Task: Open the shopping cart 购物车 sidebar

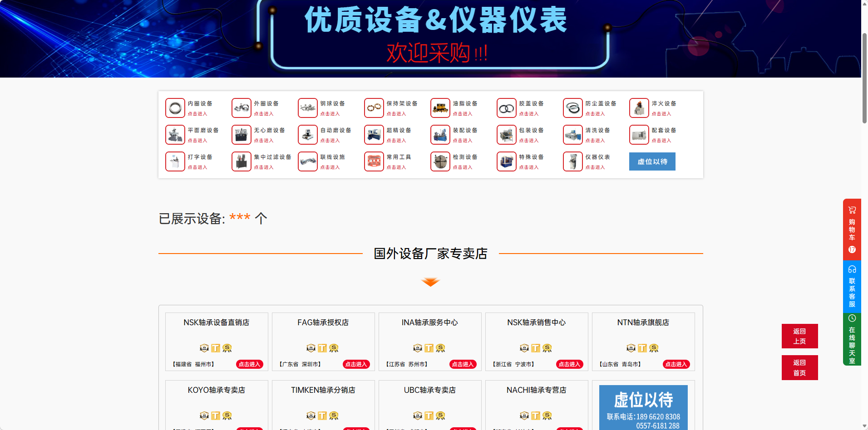Action: tap(852, 229)
